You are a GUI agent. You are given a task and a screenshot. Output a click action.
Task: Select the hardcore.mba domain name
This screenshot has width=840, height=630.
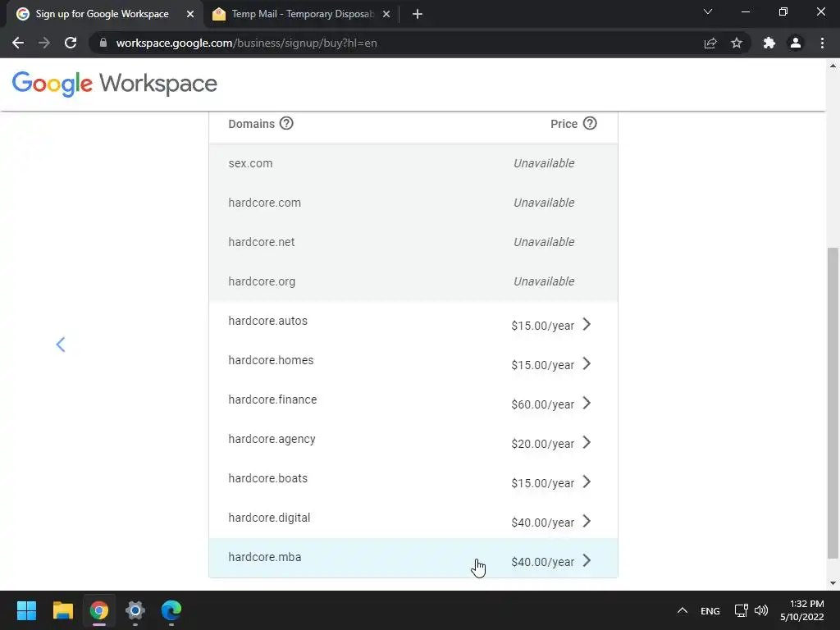tap(265, 557)
